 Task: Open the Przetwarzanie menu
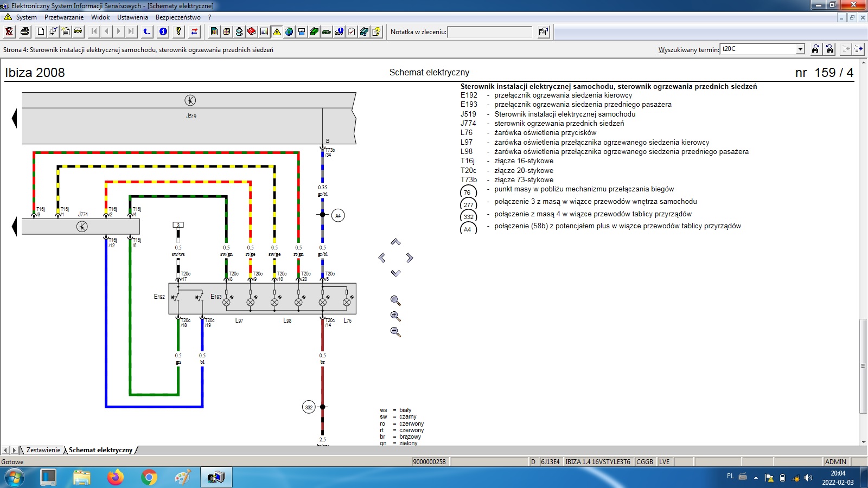coord(64,17)
